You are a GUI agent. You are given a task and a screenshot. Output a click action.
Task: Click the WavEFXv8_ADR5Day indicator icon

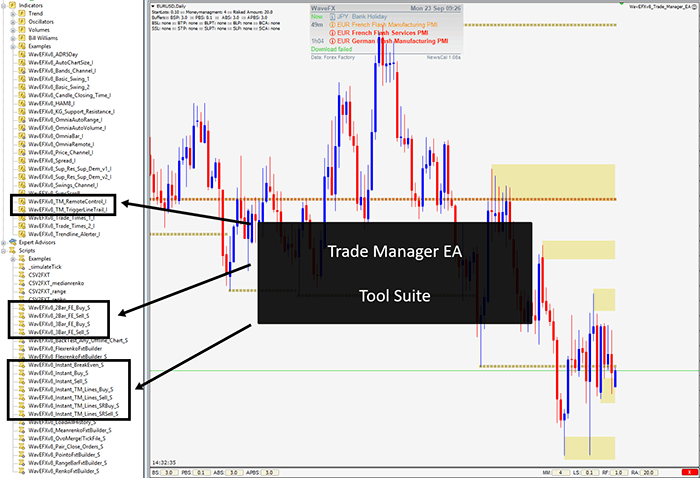click(x=23, y=56)
